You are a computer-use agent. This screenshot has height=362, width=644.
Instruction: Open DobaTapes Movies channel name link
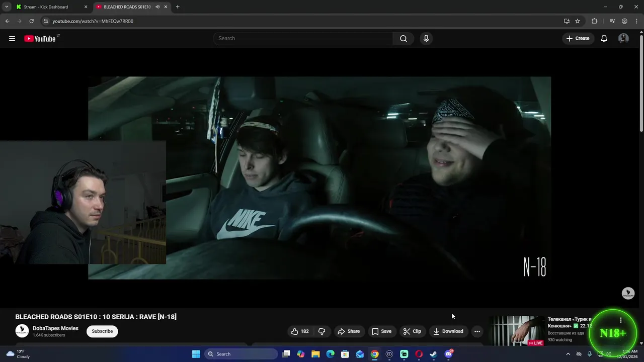(55, 328)
